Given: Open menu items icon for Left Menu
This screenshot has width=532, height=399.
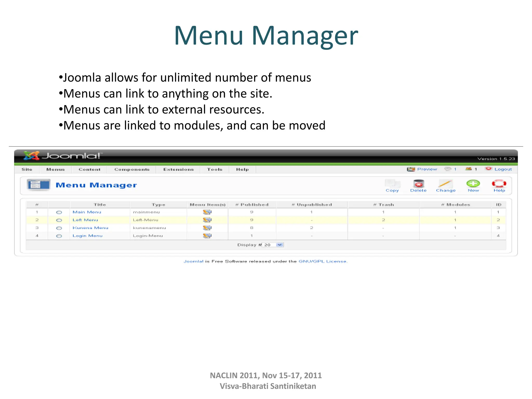Looking at the screenshot, I should [x=207, y=220].
